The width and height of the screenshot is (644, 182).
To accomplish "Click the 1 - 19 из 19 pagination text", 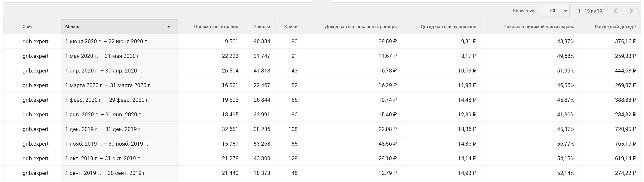I will coord(590,11).
